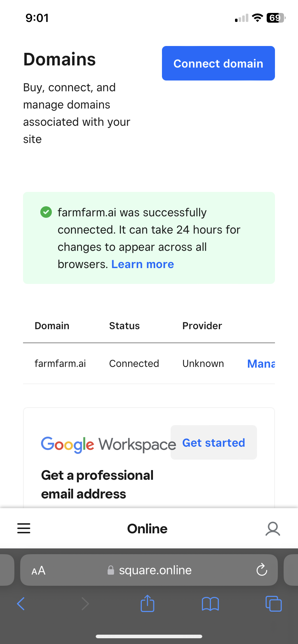Manage the farmfarm.ai domain
Image resolution: width=298 pixels, height=644 pixels.
click(x=261, y=364)
